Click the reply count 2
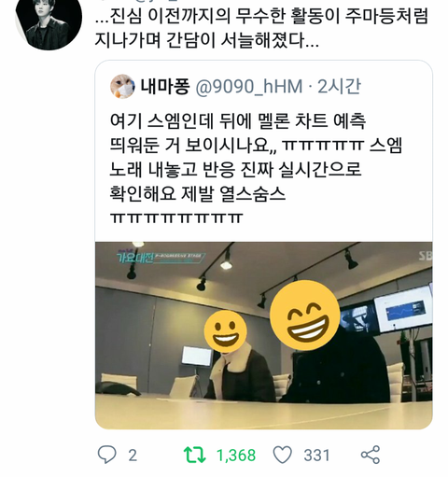The width and height of the screenshot is (448, 477). (133, 456)
